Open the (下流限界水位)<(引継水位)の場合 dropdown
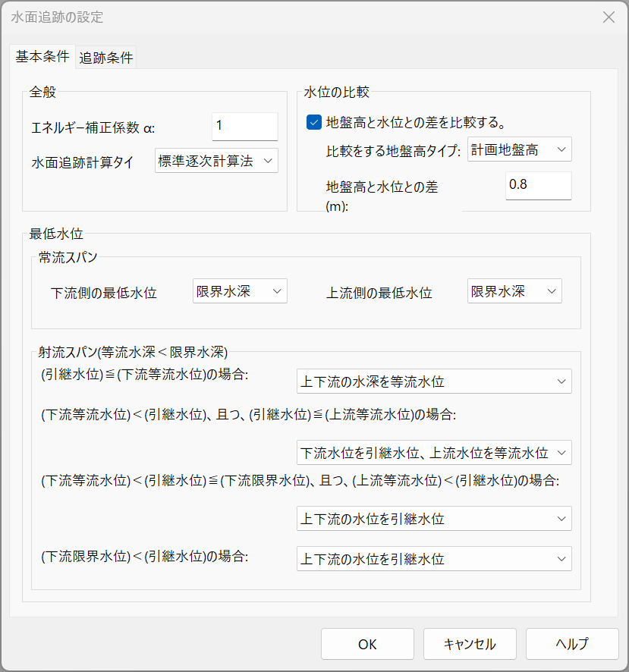629x672 pixels. (x=434, y=560)
